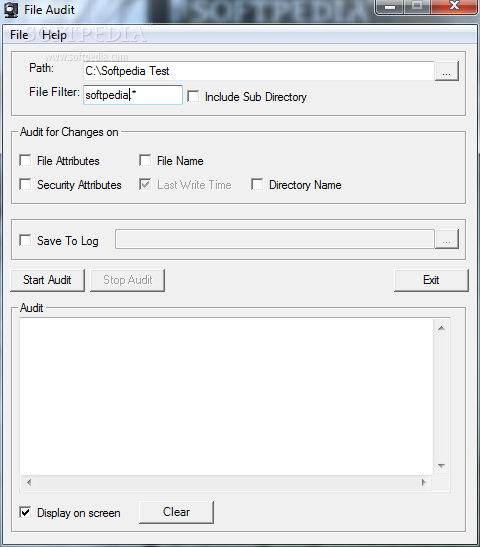Click the log file path field

(x=275, y=239)
